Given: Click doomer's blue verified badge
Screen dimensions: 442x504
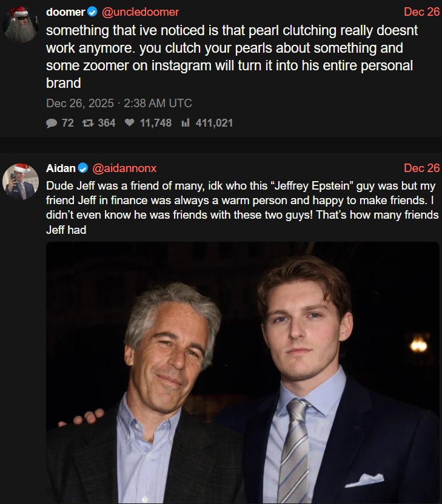Looking at the screenshot, I should point(93,12).
